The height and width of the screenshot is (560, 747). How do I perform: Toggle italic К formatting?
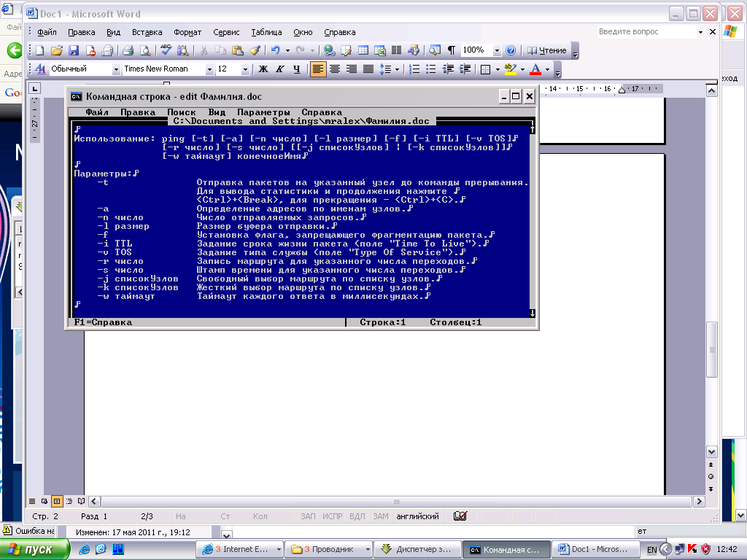tap(279, 69)
